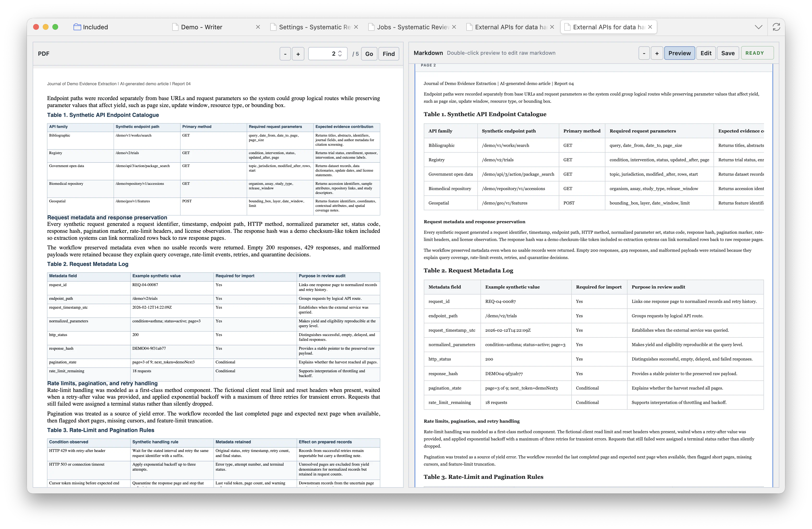Click the READY status badge
This screenshot has height=529, width=812.
tap(757, 53)
